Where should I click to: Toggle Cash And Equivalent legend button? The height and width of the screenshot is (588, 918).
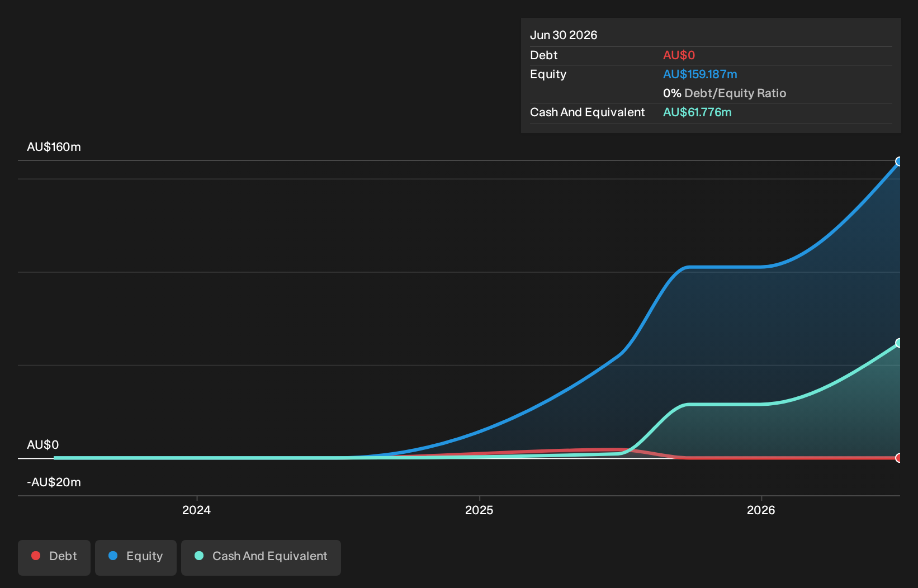(261, 557)
